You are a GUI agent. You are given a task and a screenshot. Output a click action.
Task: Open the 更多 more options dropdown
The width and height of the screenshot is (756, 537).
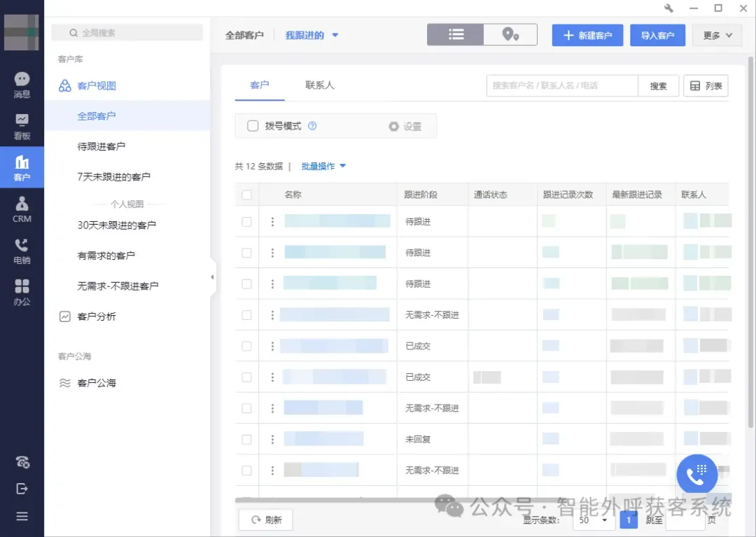click(x=717, y=34)
